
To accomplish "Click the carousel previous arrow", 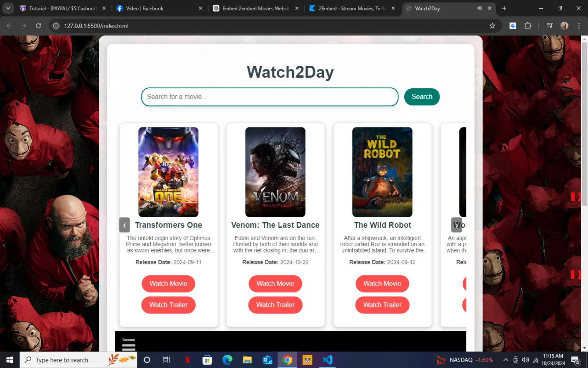I will (x=124, y=225).
